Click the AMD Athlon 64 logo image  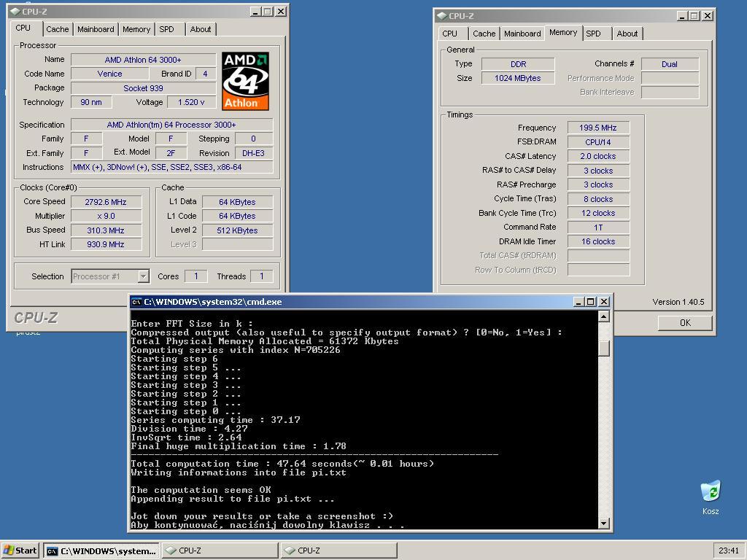pos(245,81)
